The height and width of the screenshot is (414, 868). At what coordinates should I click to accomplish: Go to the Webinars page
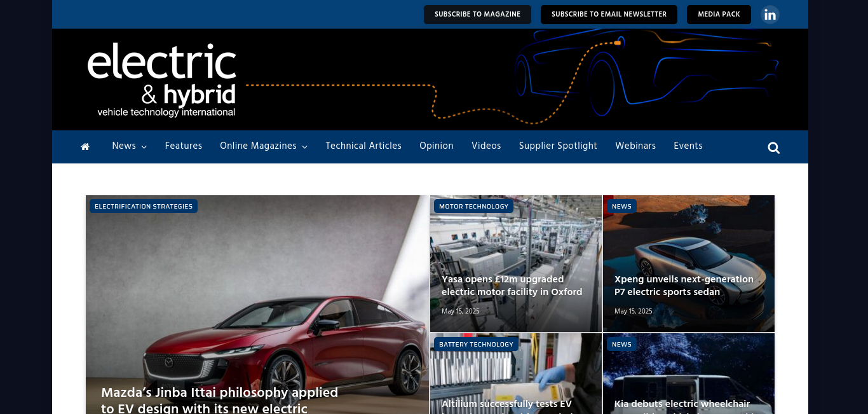(x=635, y=146)
